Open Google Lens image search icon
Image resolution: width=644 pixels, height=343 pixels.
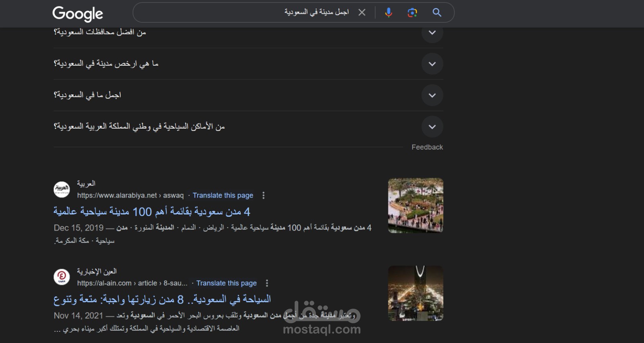click(412, 12)
